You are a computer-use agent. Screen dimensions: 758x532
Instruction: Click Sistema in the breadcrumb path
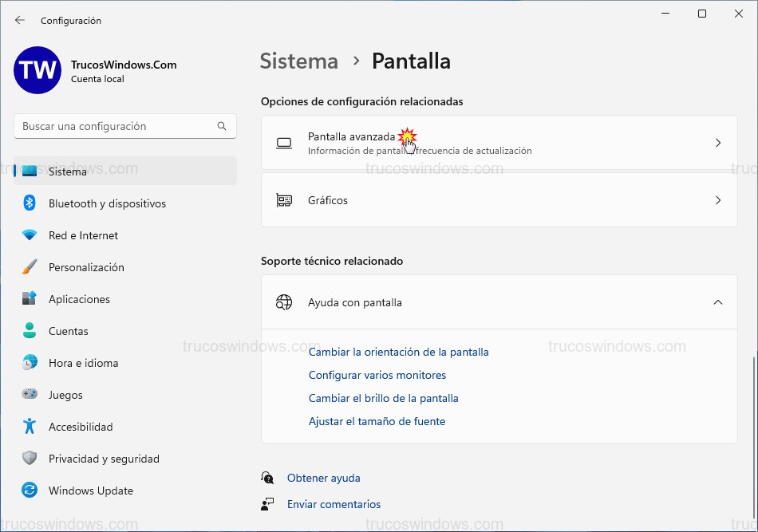point(298,61)
